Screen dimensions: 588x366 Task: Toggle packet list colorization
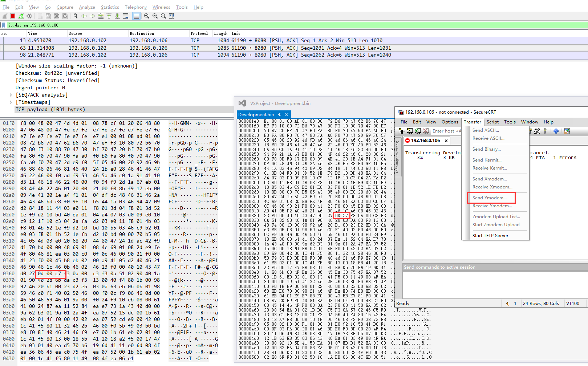pos(136,16)
